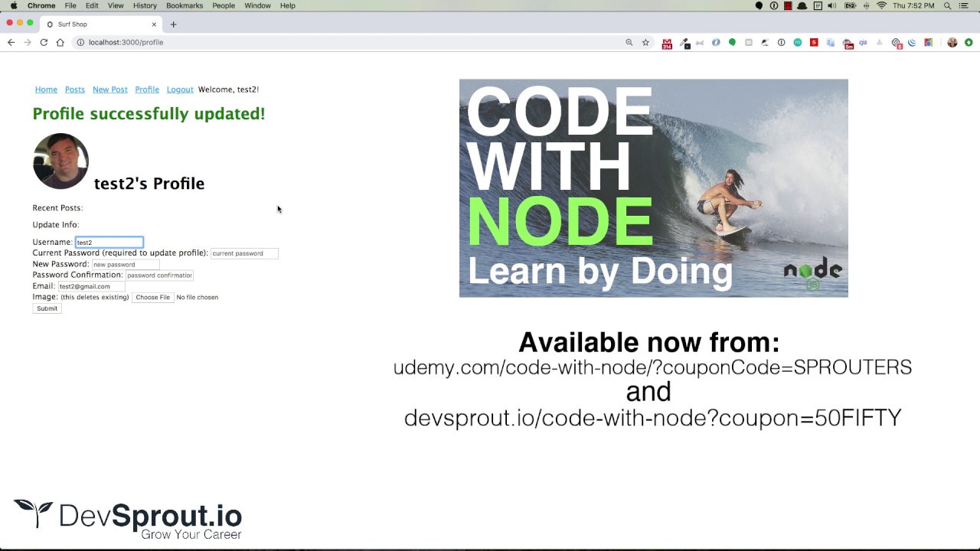View site information icon in address bar
The height and width of the screenshot is (551, 980).
pyautogui.click(x=80, y=42)
